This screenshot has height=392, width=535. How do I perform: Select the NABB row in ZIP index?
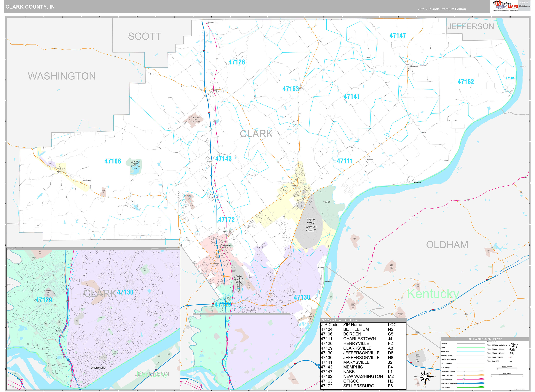point(363,372)
